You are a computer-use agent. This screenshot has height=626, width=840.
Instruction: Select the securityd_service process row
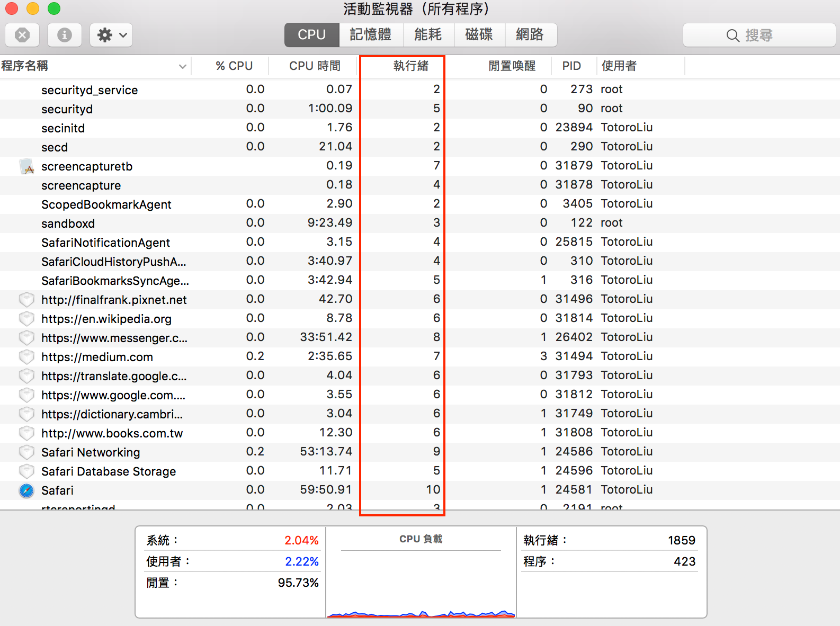tap(420, 90)
